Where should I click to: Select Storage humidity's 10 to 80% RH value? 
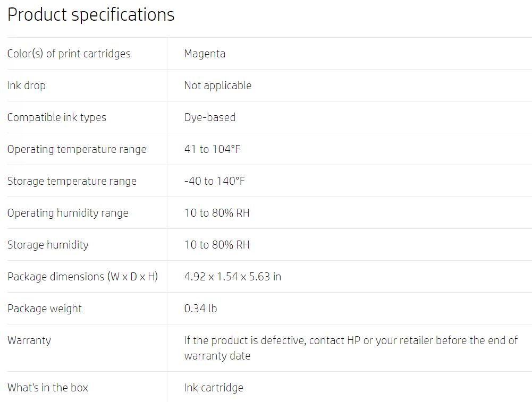coord(217,245)
